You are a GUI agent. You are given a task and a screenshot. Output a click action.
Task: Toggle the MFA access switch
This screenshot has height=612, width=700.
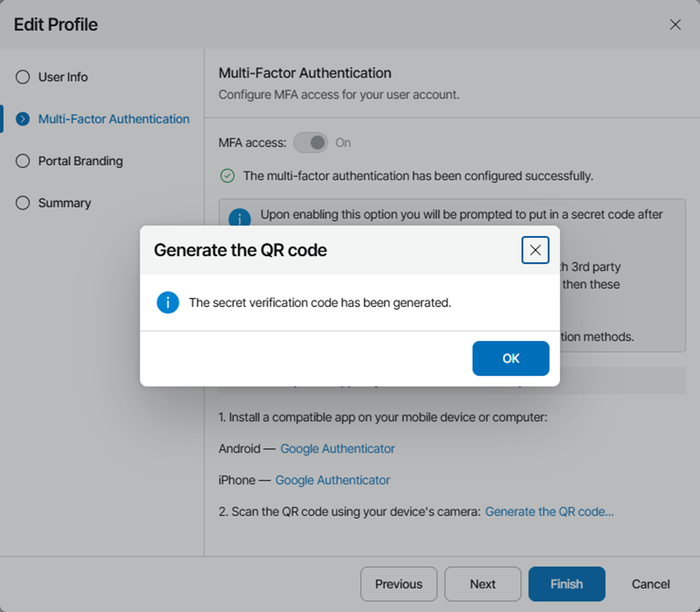tap(310, 143)
